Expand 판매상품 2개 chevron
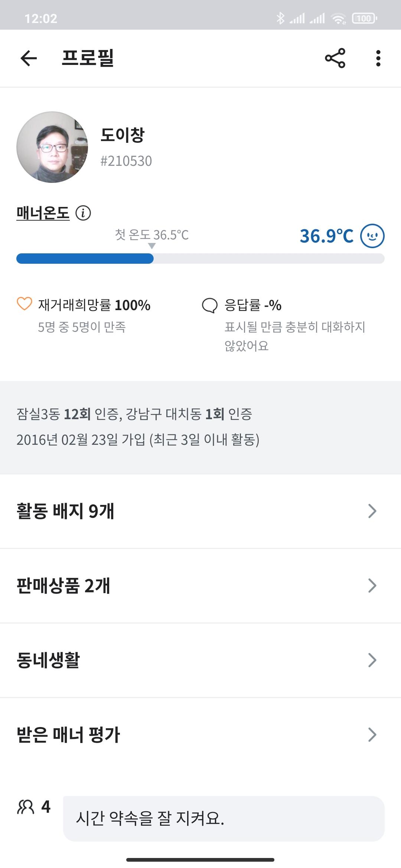This screenshot has height=868, width=401. pos(372,586)
